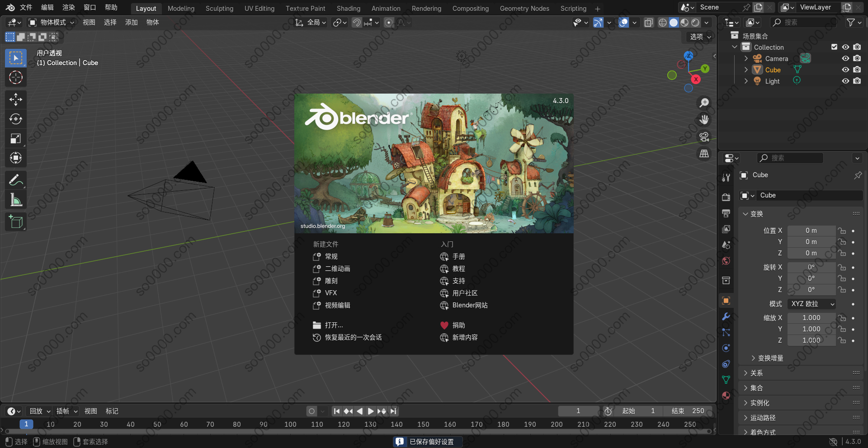The width and height of the screenshot is (868, 448).
Task: Create new General (常规) file
Action: pos(331,256)
